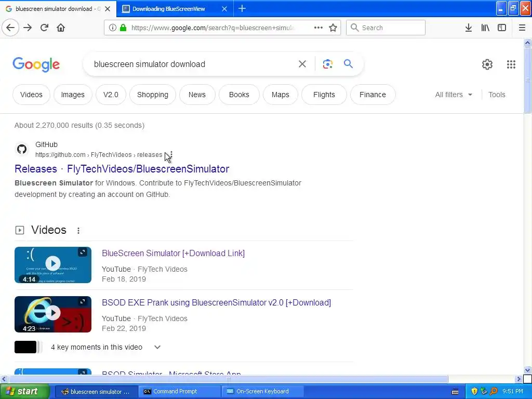Open BlueScreen Simulator [+Download Link] video
Screen dimensions: 532x399
point(173,253)
